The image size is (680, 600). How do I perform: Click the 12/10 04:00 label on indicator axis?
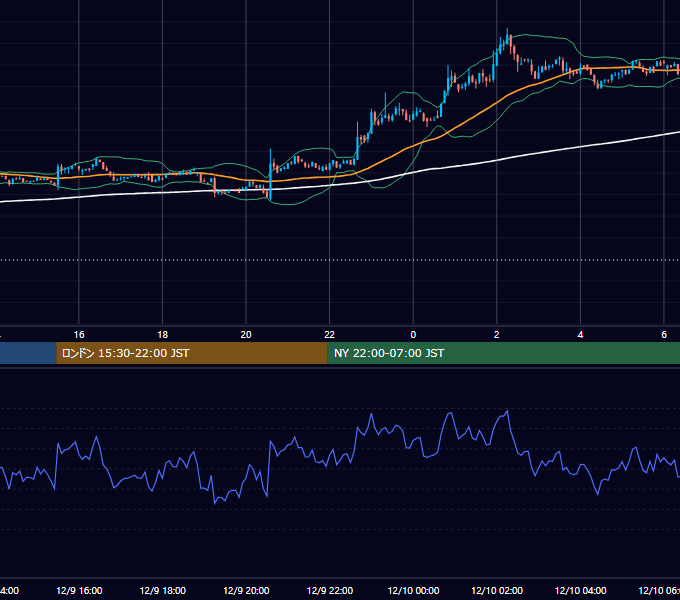[581, 591]
